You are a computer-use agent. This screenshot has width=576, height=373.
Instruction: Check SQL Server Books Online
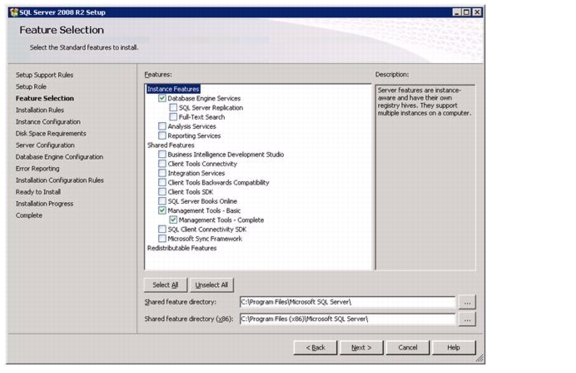pos(162,201)
